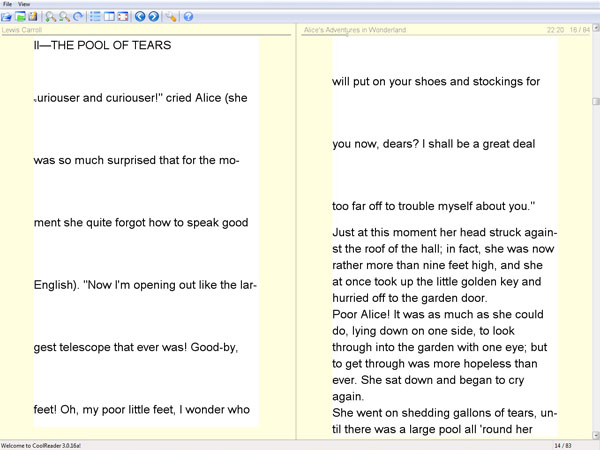Click the line 'will put on your shoes'
This screenshot has width=600, height=450.
436,82
